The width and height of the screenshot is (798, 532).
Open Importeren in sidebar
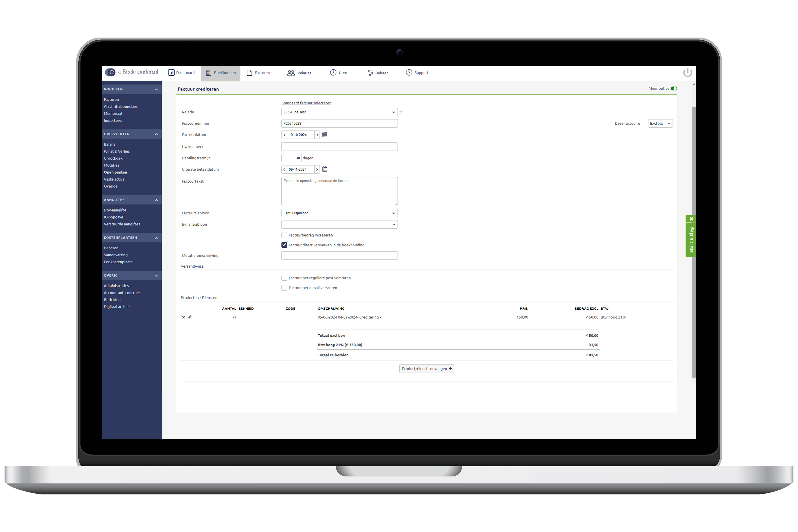(114, 120)
